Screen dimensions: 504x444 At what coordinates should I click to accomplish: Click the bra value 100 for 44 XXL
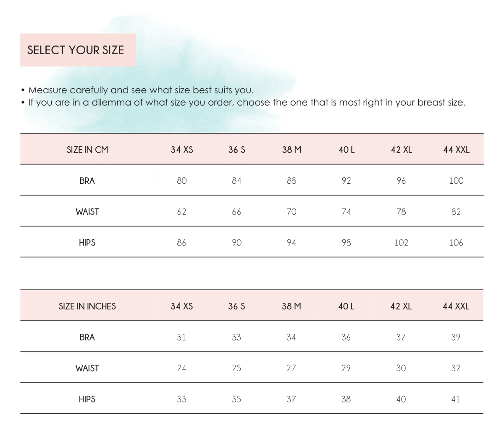(456, 181)
